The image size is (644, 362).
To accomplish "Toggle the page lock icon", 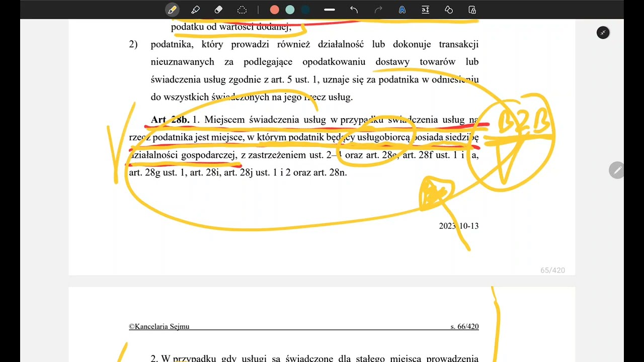I will click(x=472, y=10).
